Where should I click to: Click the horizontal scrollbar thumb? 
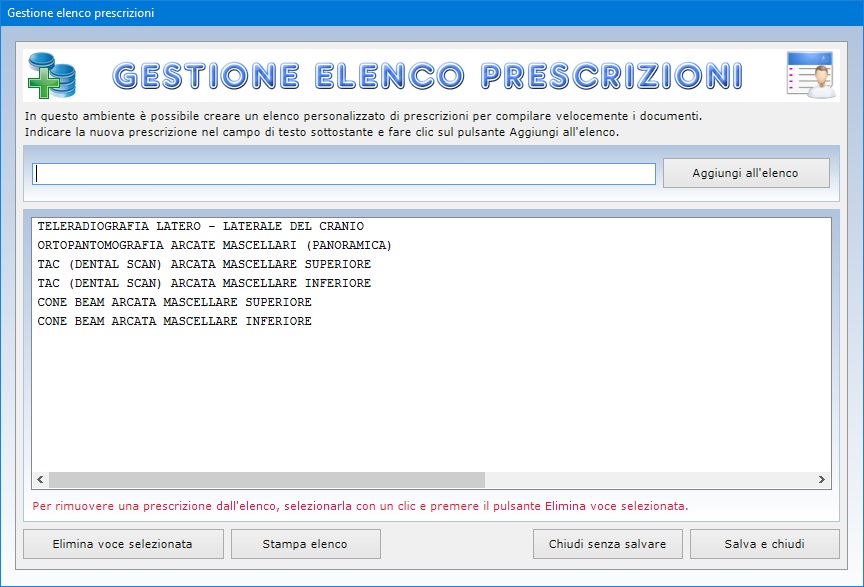(x=267, y=480)
